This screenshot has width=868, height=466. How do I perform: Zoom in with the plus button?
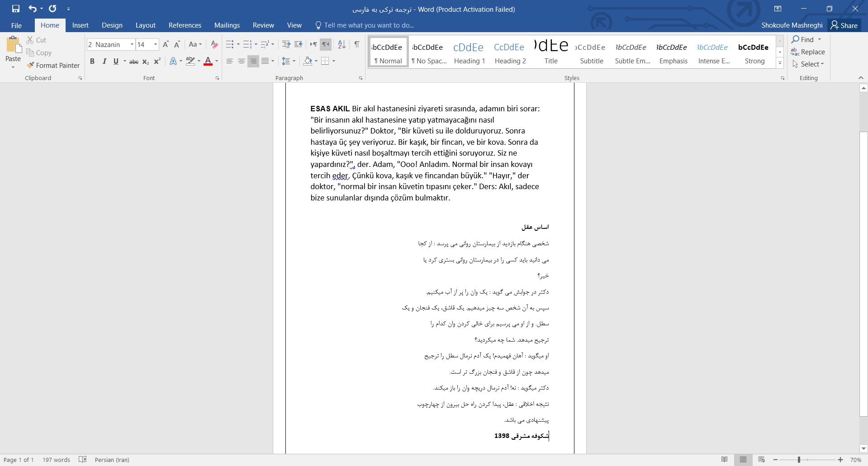pyautogui.click(x=840, y=460)
